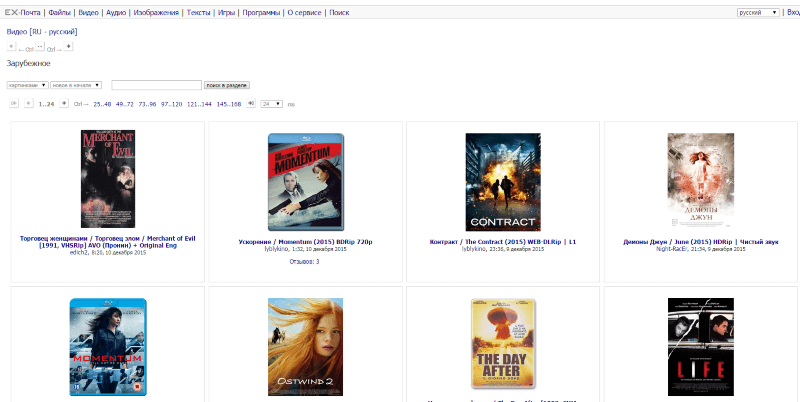The image size is (800, 402).
Task: Open The Day After poster
Action: coord(503,344)
